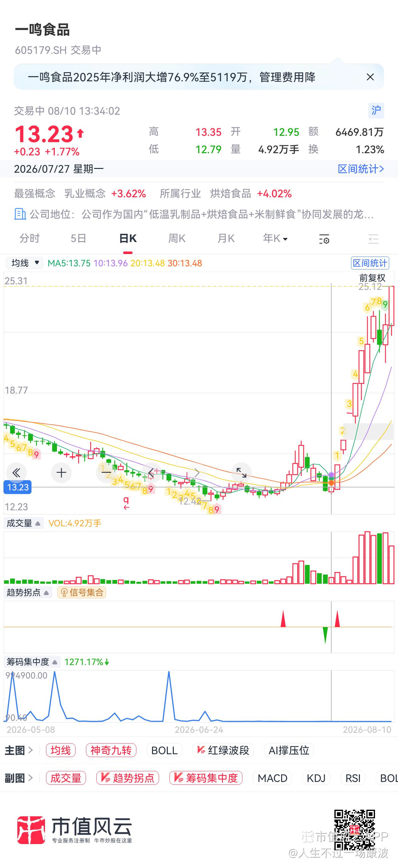Tap the 前复权 adjustment label
The image size is (398, 868).
tap(372, 278)
